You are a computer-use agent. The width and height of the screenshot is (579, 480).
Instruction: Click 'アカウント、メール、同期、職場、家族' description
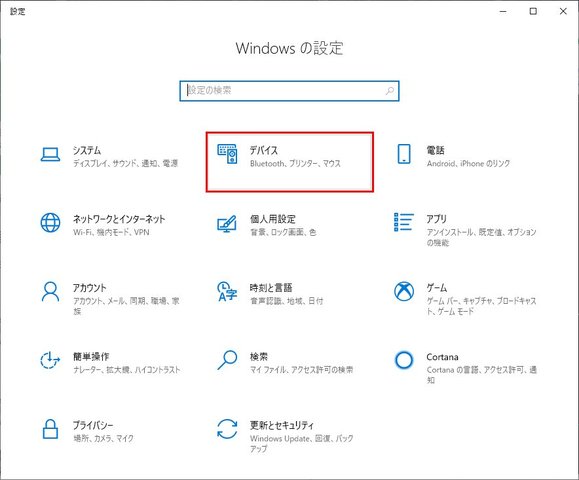click(x=126, y=306)
